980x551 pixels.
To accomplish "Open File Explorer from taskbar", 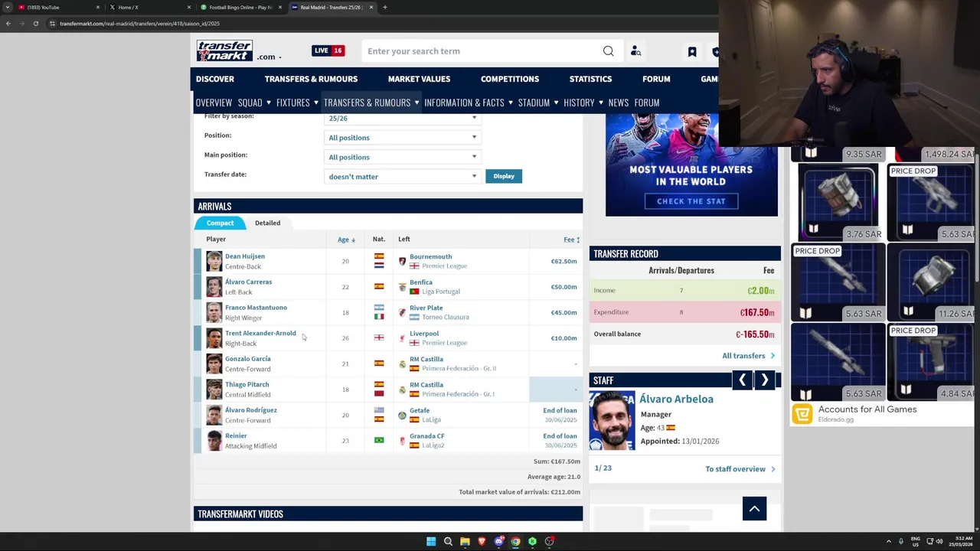I will [x=465, y=541].
